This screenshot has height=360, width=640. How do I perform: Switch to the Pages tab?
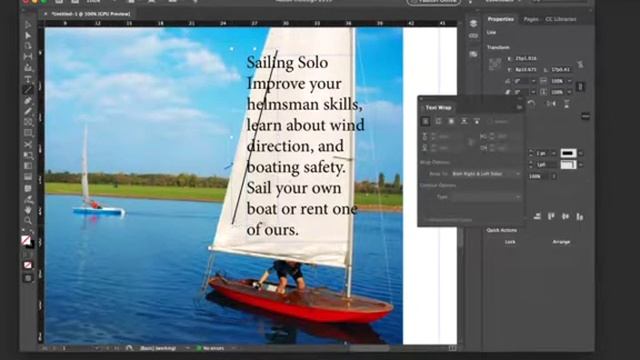(x=531, y=19)
